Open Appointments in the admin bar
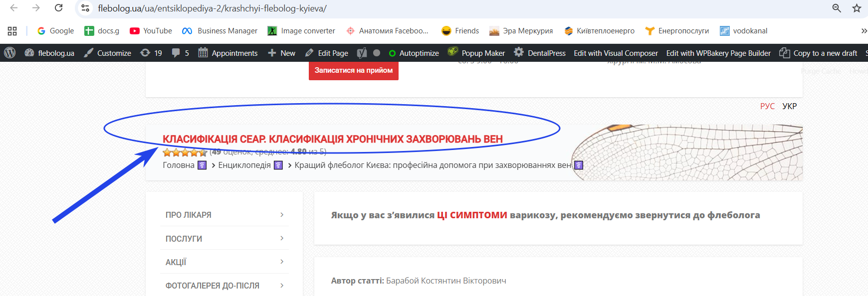The width and height of the screenshot is (868, 296). [x=228, y=53]
